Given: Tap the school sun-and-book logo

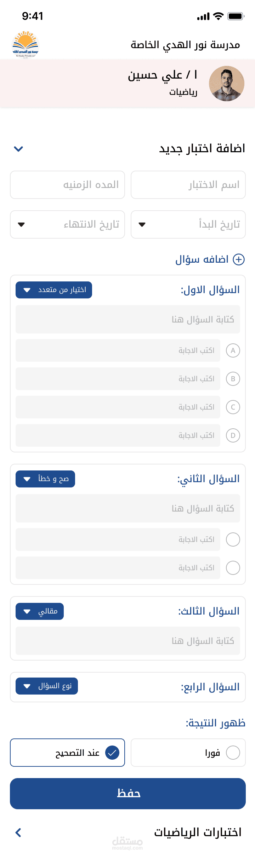Looking at the screenshot, I should pyautogui.click(x=25, y=44).
